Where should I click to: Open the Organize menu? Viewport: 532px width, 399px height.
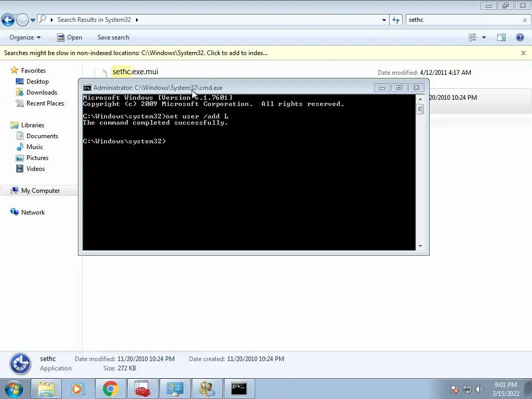pyautogui.click(x=25, y=37)
